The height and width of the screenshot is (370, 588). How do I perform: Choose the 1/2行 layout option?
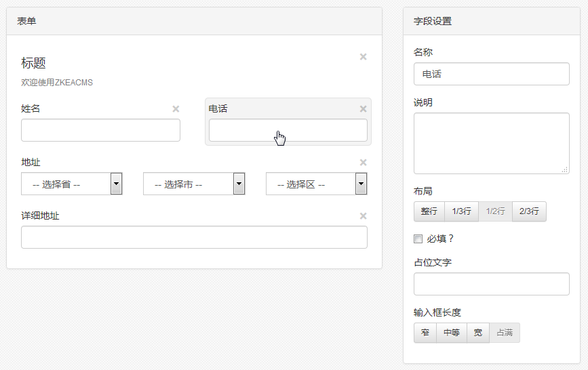click(x=495, y=211)
